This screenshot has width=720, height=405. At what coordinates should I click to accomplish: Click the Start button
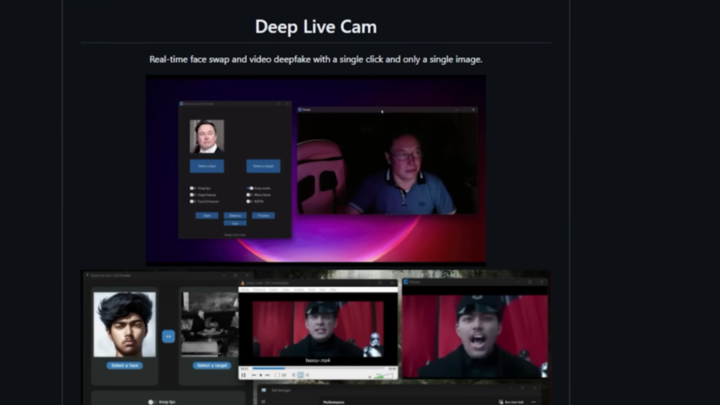pos(207,215)
